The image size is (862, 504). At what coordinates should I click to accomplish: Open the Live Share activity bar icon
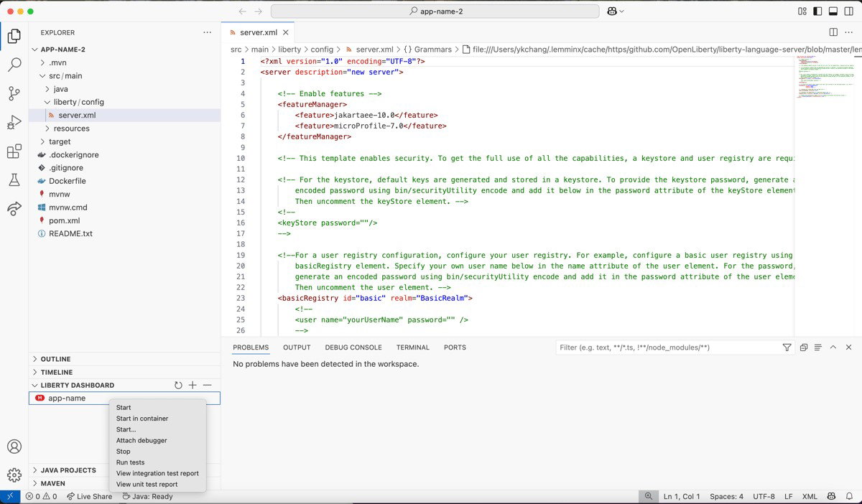pos(14,209)
